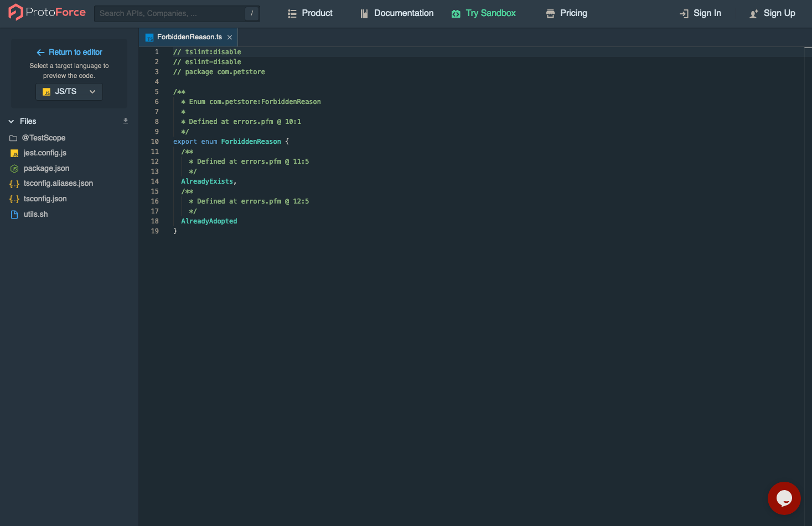
Task: Click the Try Sandbox icon
Action: pyautogui.click(x=456, y=14)
